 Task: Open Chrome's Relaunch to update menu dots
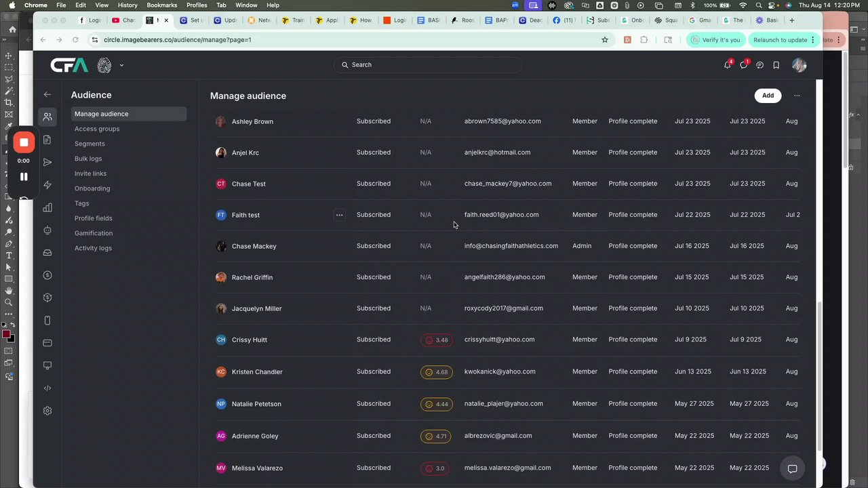(x=812, y=40)
